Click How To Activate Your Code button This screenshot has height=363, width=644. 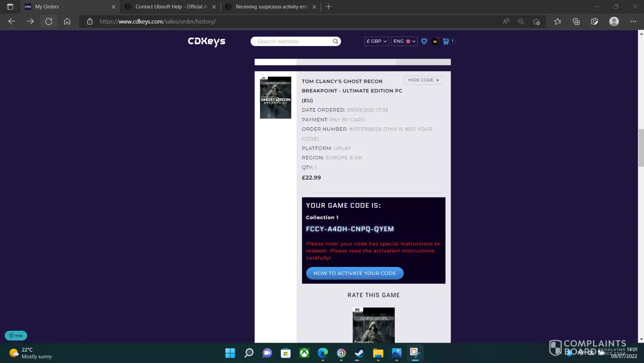coord(354,273)
